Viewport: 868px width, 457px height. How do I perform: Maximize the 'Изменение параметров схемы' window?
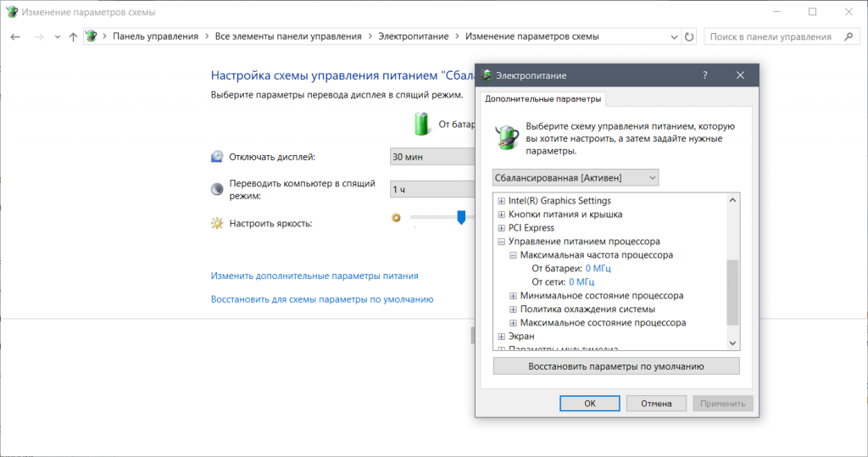(812, 12)
